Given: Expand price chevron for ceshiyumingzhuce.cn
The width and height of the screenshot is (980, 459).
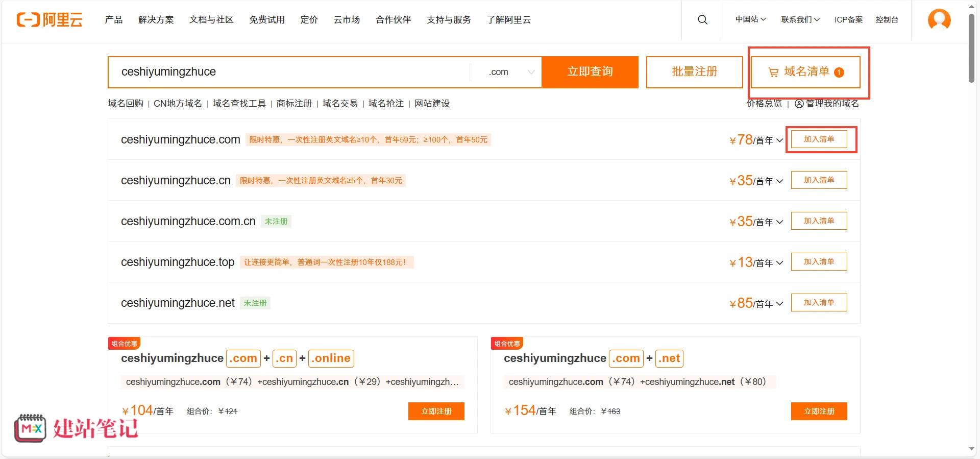Looking at the screenshot, I should click(779, 181).
